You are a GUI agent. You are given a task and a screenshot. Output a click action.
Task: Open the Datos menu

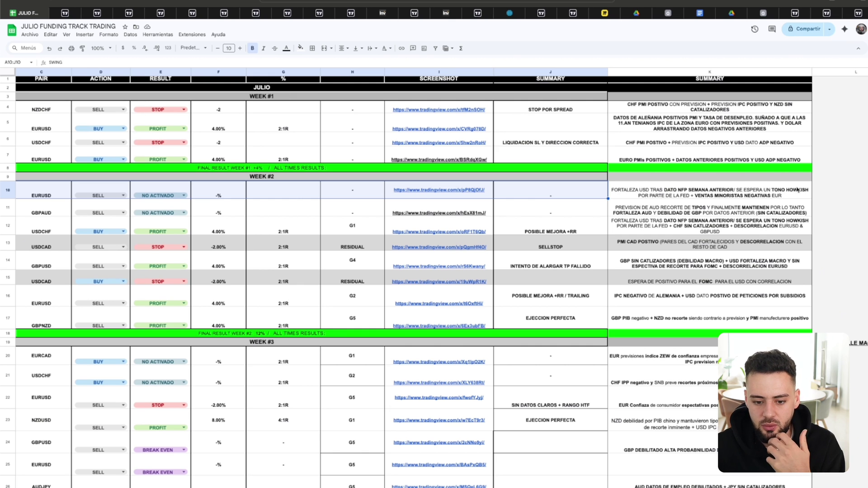point(130,34)
